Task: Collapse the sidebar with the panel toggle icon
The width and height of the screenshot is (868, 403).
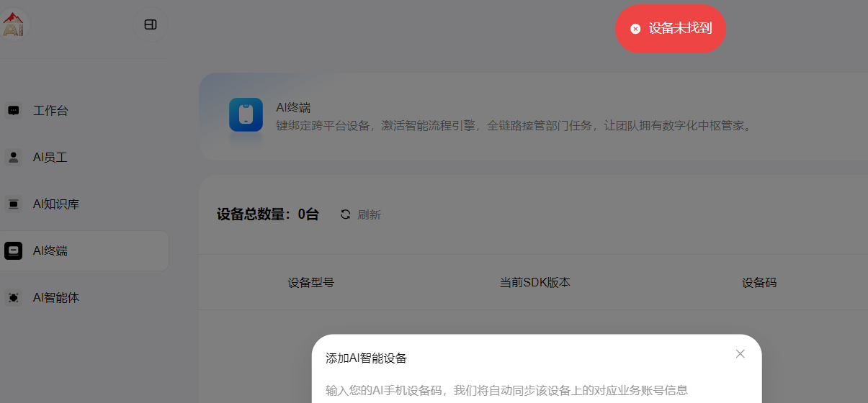Action: pos(151,24)
